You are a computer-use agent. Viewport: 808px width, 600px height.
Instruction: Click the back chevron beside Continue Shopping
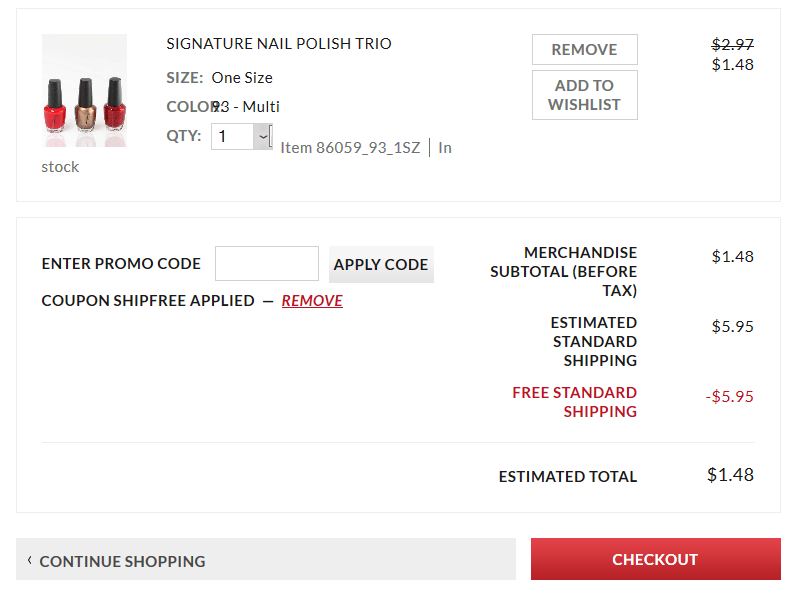(30, 560)
